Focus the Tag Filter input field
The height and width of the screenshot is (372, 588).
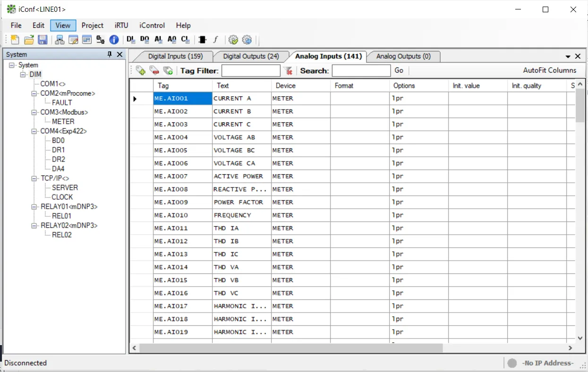coord(251,71)
